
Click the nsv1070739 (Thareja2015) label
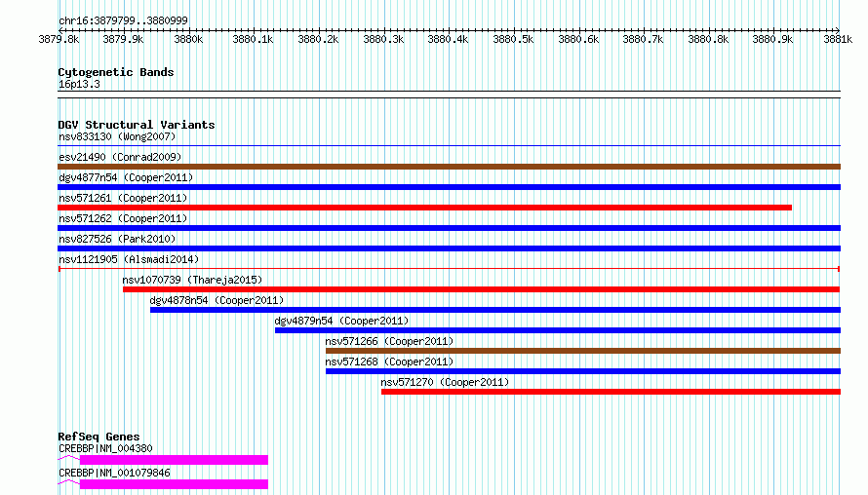pyautogui.click(x=192, y=280)
